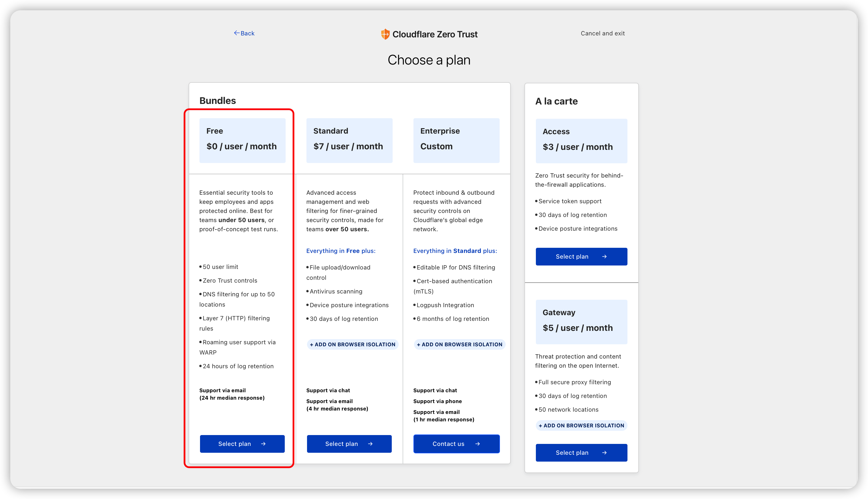Cancel and exit plan selection

[603, 33]
